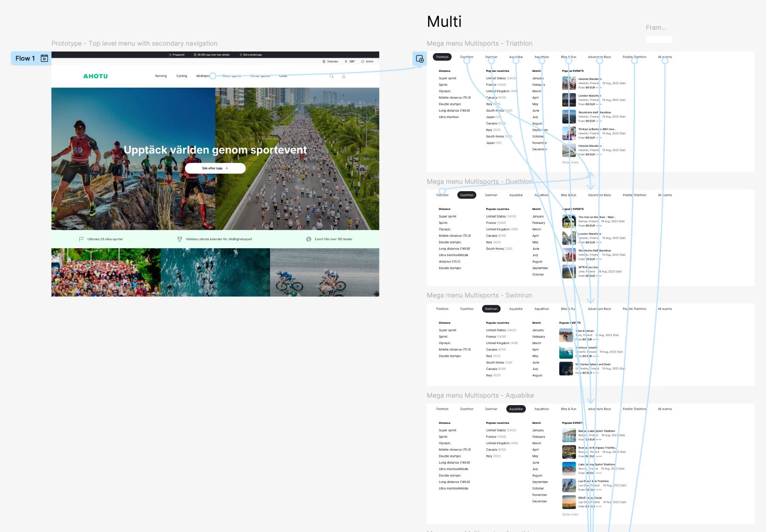Click Stockholm Half Marathon thumbnail in Triathlon menu

click(x=569, y=117)
